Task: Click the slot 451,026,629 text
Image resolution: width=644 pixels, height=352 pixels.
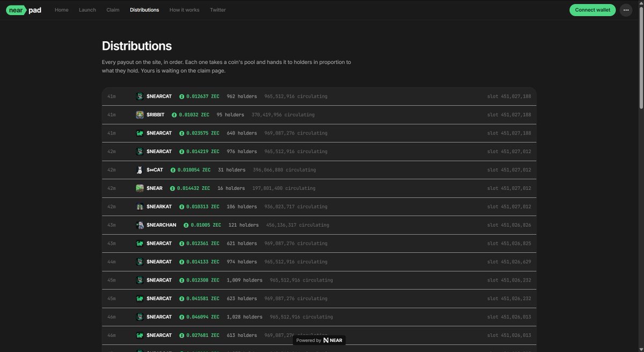Action: tap(509, 262)
